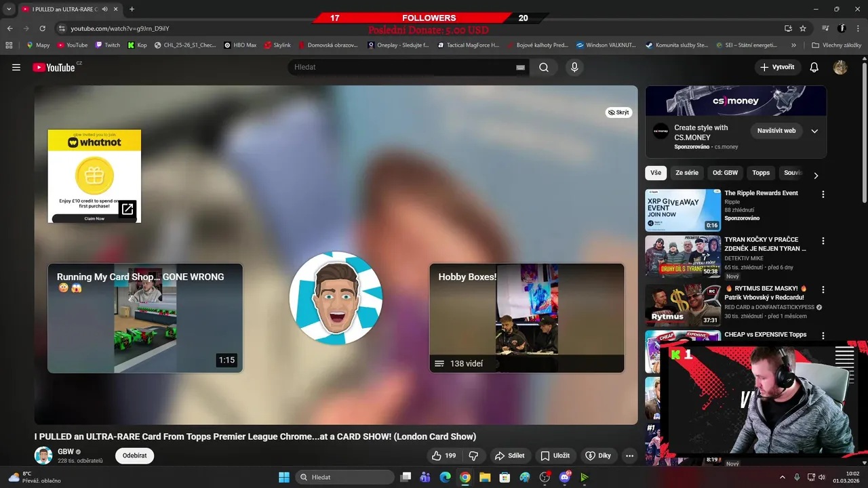Click Navštívit web on CS.MONEY ad
This screenshot has width=868, height=488.
776,131
